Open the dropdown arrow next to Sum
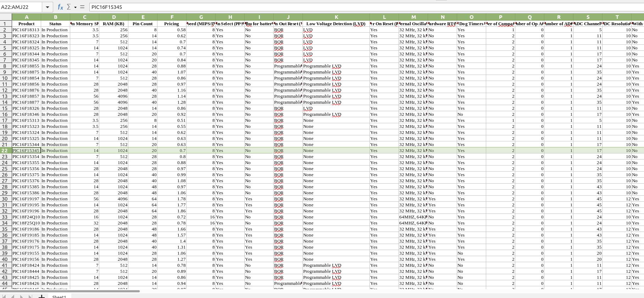 tap(75, 7)
